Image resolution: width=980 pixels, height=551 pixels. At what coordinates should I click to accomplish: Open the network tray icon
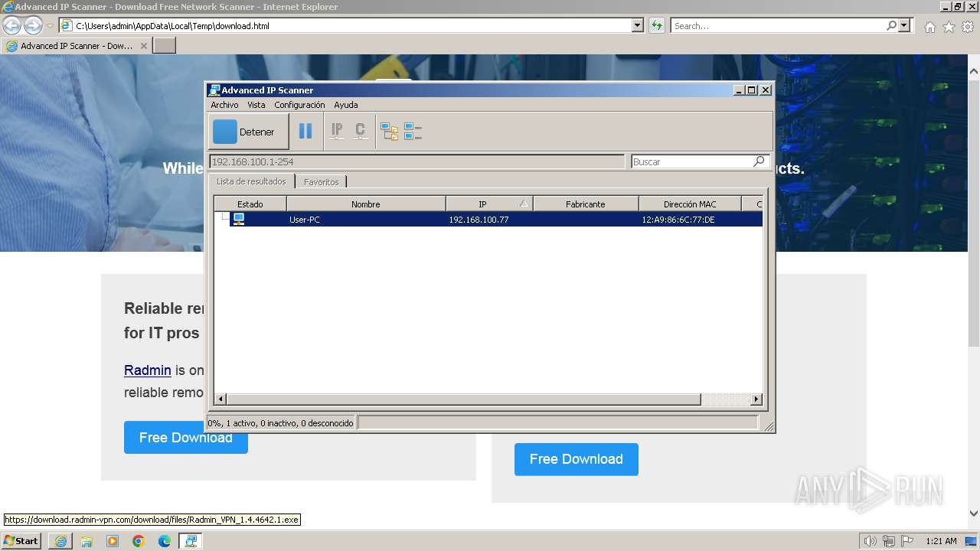coord(888,541)
